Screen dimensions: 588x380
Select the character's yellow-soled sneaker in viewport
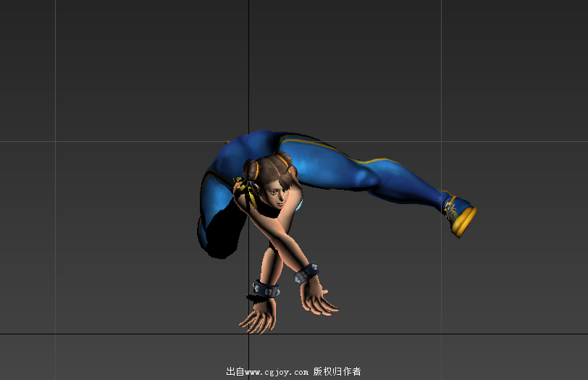(459, 215)
